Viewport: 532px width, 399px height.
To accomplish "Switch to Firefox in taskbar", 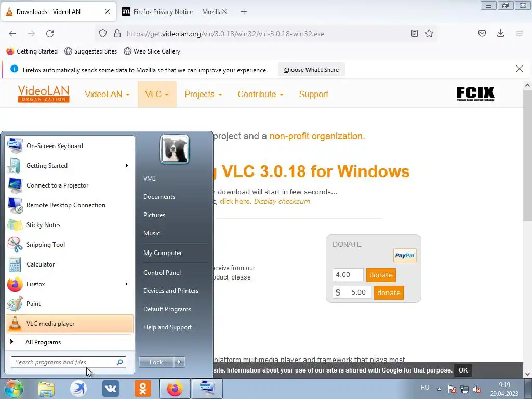I will click(175, 389).
